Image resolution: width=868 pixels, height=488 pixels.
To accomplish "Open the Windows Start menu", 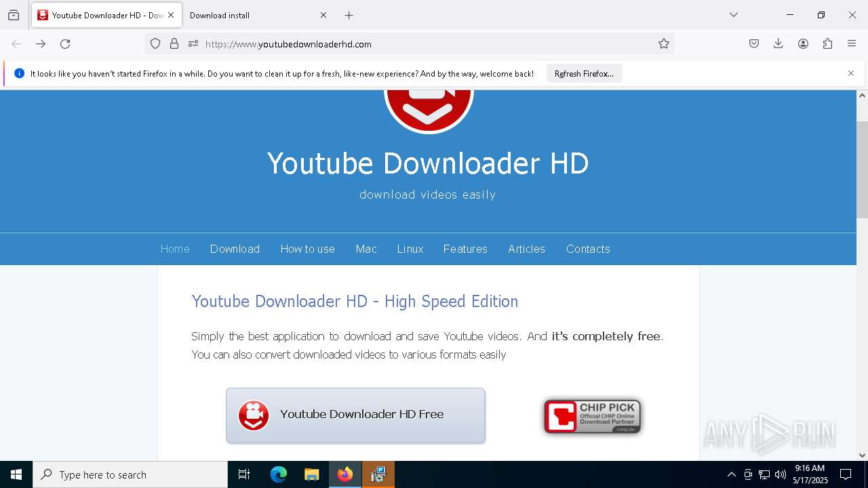I will (16, 474).
